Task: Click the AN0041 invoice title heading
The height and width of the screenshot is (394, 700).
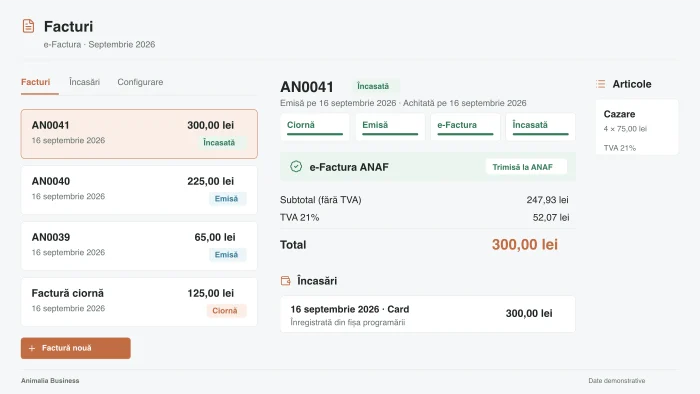Action: pyautogui.click(x=307, y=87)
